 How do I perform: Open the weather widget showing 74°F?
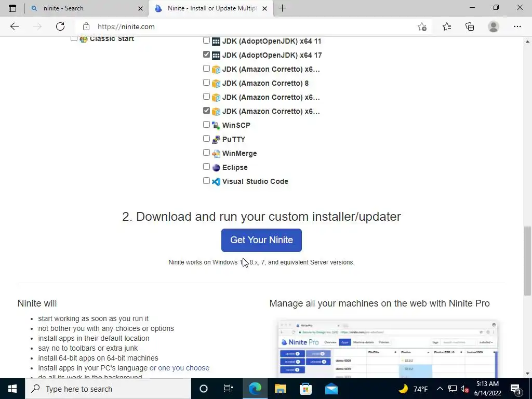click(413, 389)
